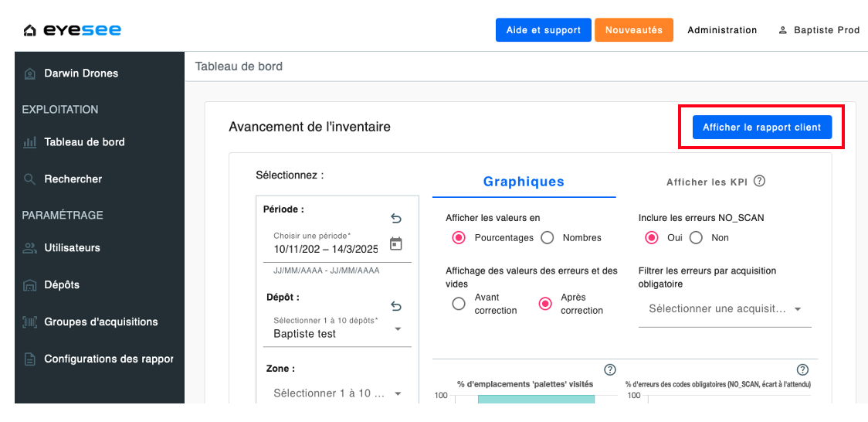Switch to the Afficher les KPI tab
This screenshot has height=422, width=868.
pos(716,182)
